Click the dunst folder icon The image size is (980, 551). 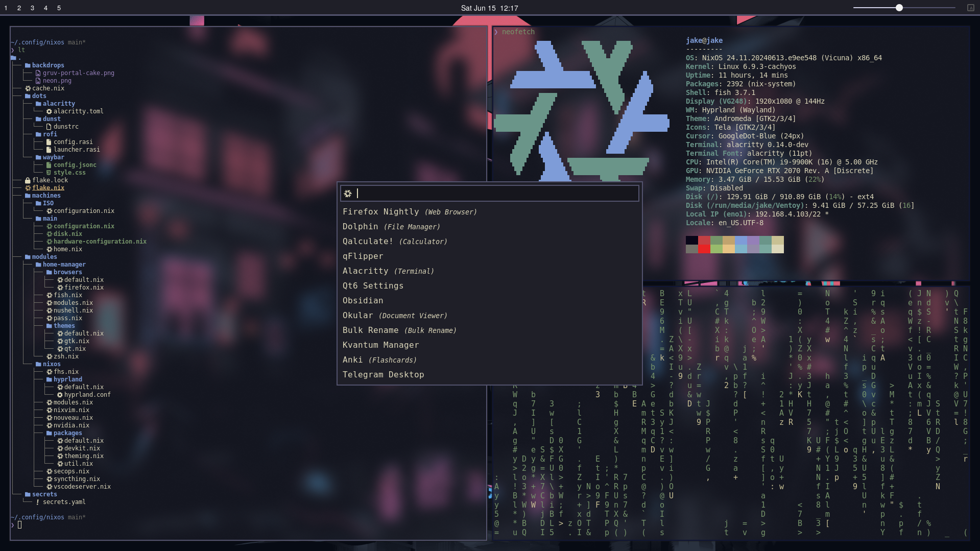coord(38,119)
